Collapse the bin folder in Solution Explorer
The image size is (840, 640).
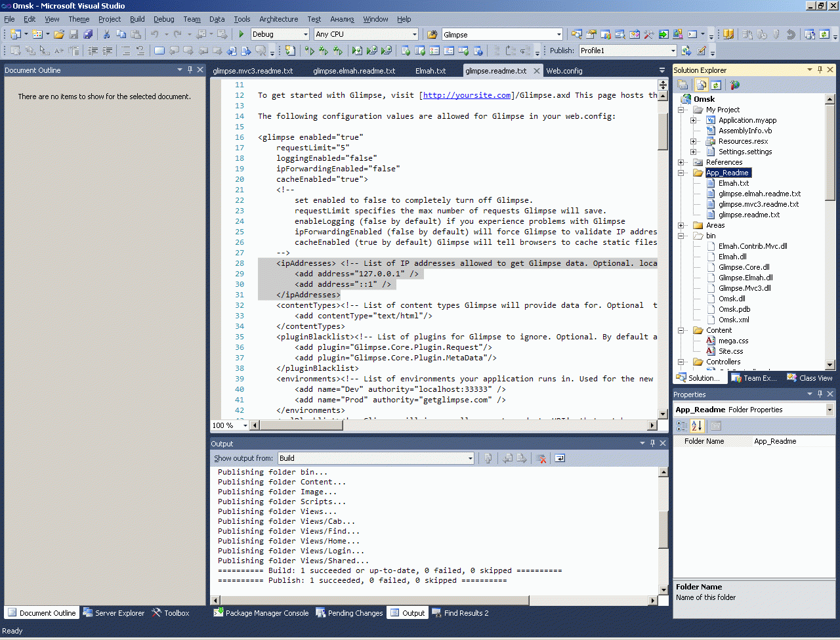(x=681, y=236)
